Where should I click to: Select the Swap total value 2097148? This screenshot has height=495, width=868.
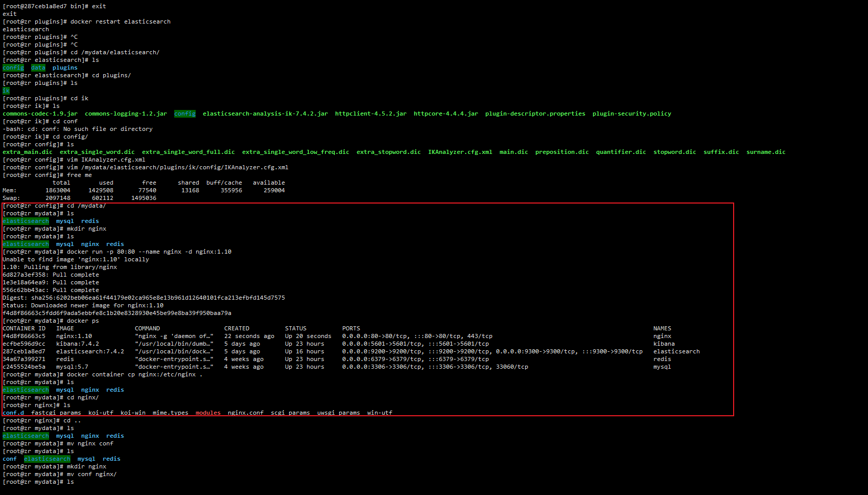58,198
